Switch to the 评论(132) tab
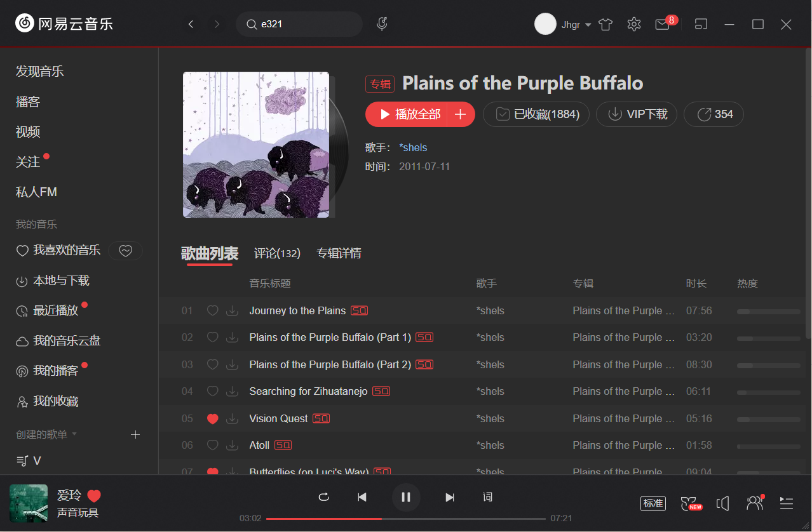Screen dimensions: 812x532 tap(277, 253)
